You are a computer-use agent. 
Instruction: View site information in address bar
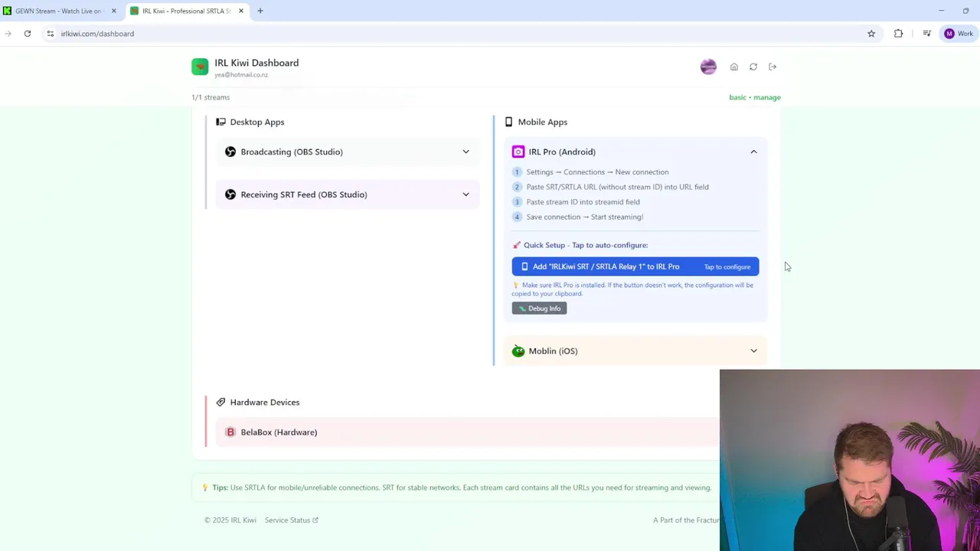click(51, 34)
